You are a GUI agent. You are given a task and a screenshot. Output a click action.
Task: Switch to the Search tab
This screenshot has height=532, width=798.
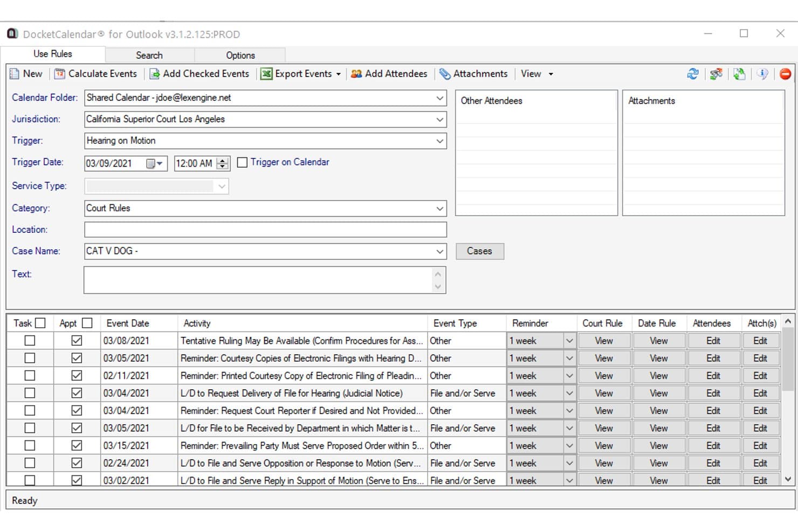(x=149, y=55)
